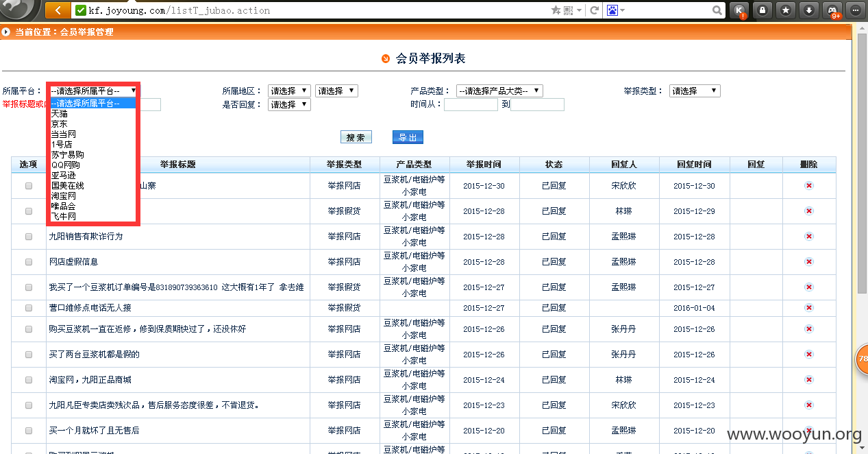The width and height of the screenshot is (868, 454).
Task: Click the magnifier icon in search box
Action: click(717, 10)
